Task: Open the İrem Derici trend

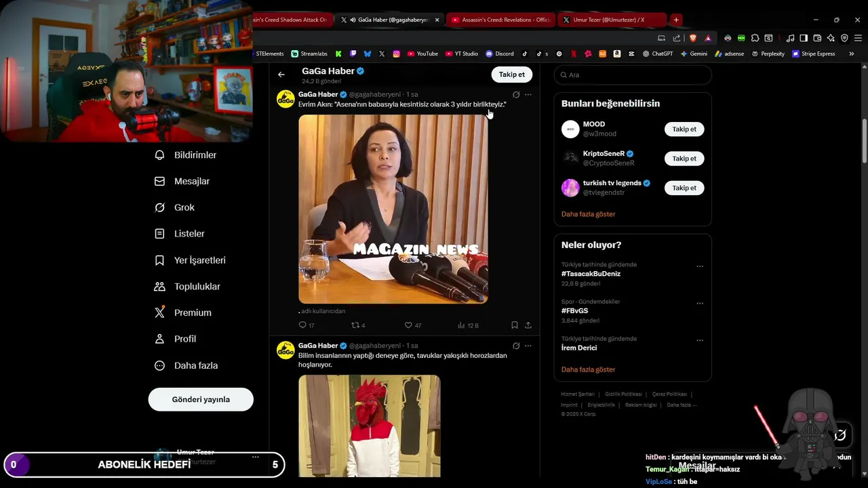Action: point(579,348)
